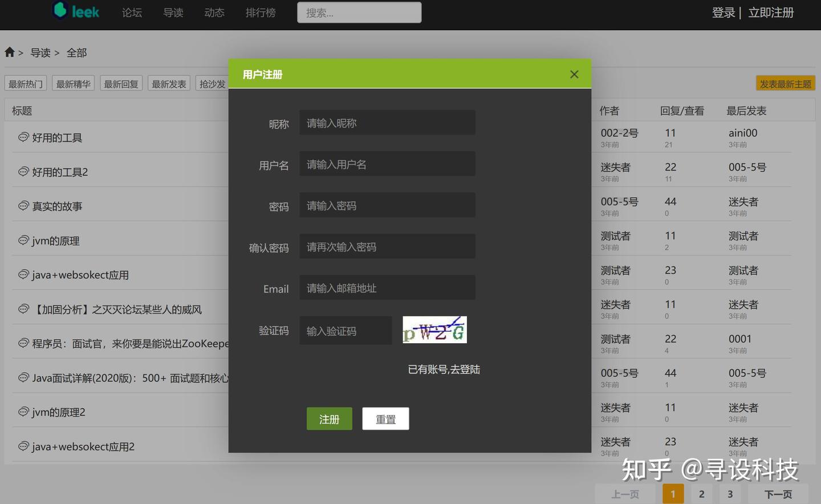
Task: Click the captcha image to refresh it
Action: click(x=434, y=330)
